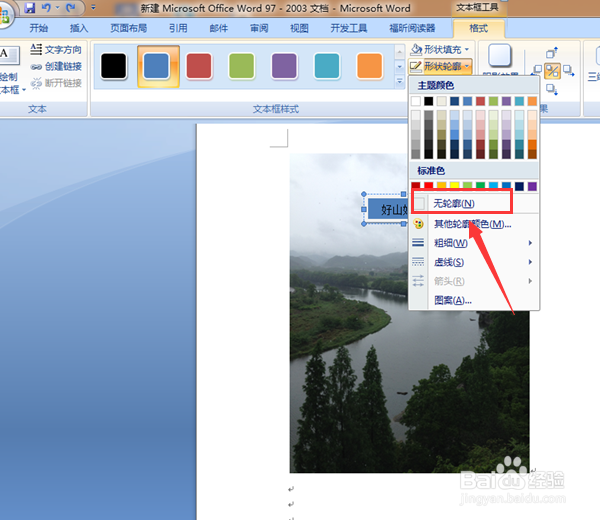Open 其他轮廓颜色(M)... more outline colors
Screen dimensions: 600x520
pos(473,223)
